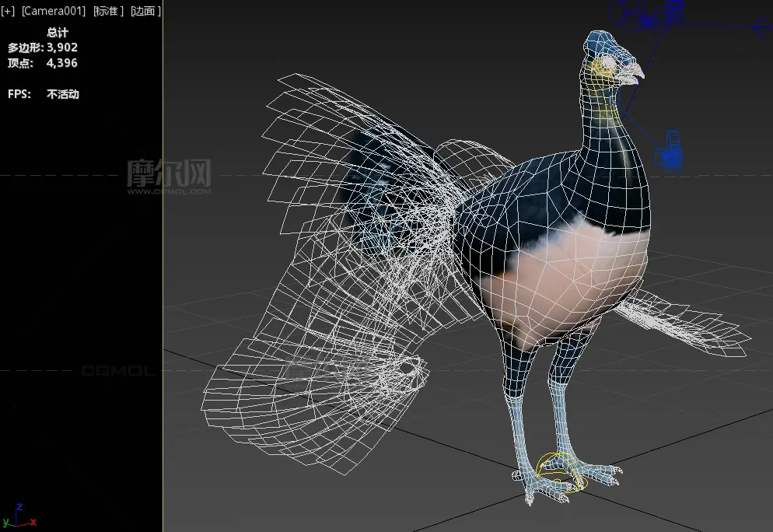Click the 多边形 polygon count statistic
The width and height of the screenshot is (773, 532).
43,47
